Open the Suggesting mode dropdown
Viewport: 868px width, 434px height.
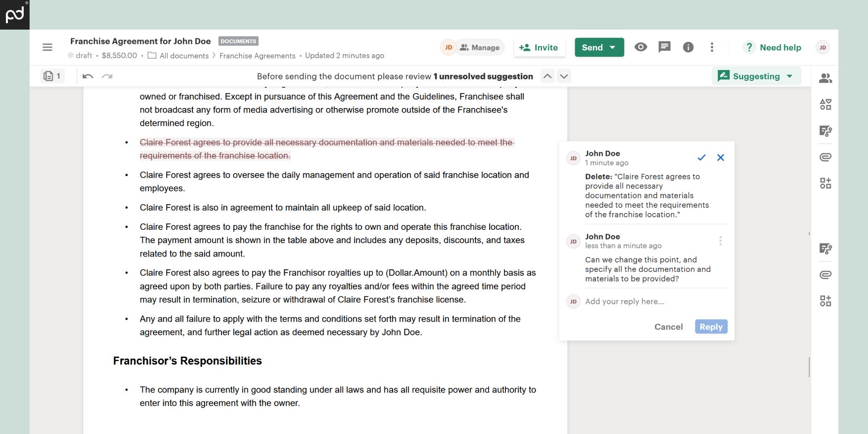[x=756, y=76]
